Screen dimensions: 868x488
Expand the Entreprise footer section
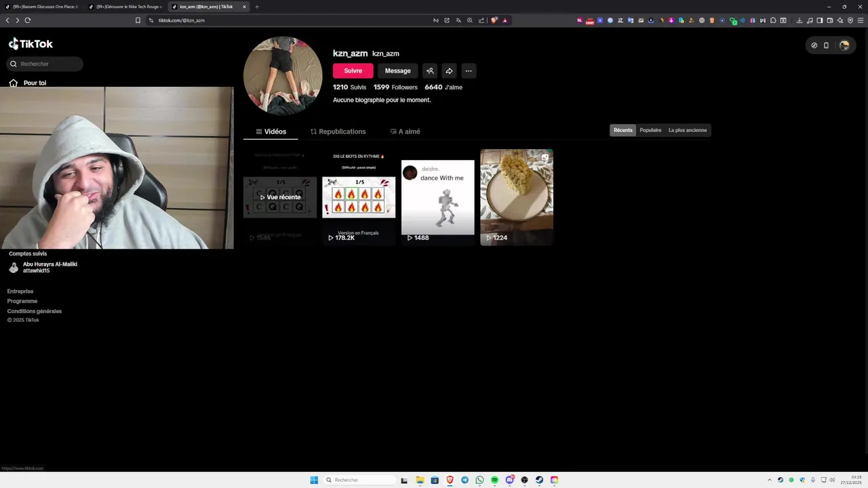click(x=20, y=291)
